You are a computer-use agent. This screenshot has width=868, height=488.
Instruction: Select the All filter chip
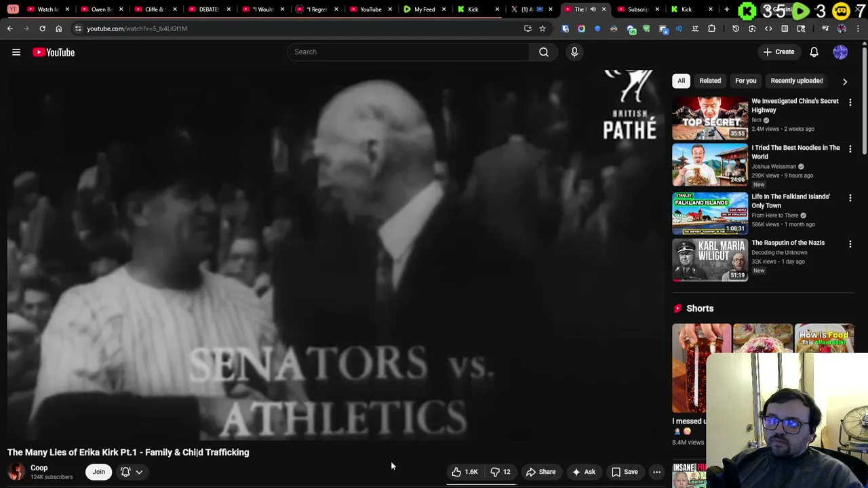(x=681, y=81)
